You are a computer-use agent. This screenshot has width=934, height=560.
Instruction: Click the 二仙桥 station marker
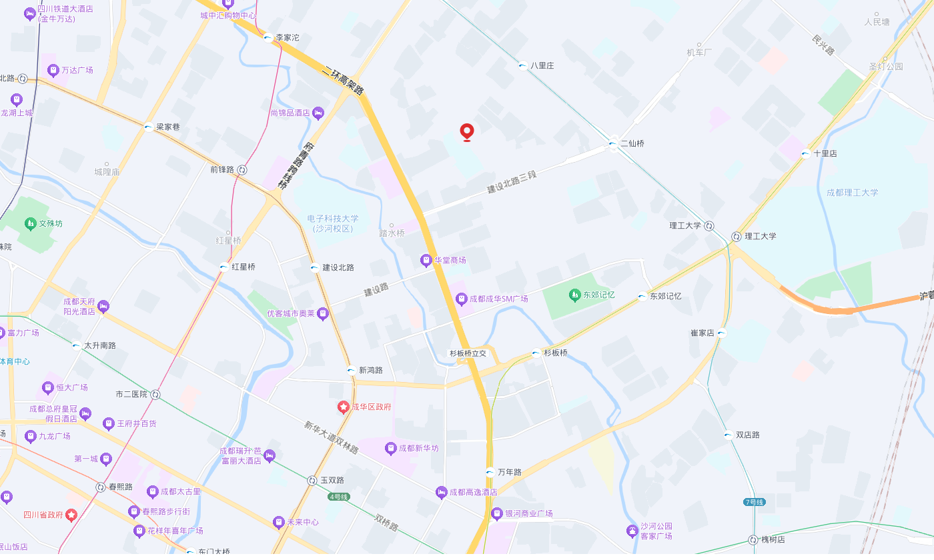point(612,143)
